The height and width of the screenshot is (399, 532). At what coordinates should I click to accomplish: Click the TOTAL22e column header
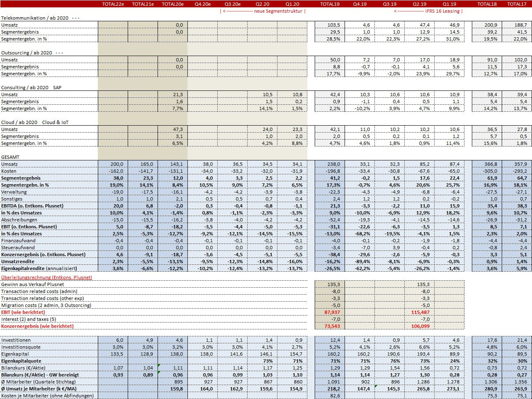[113, 4]
